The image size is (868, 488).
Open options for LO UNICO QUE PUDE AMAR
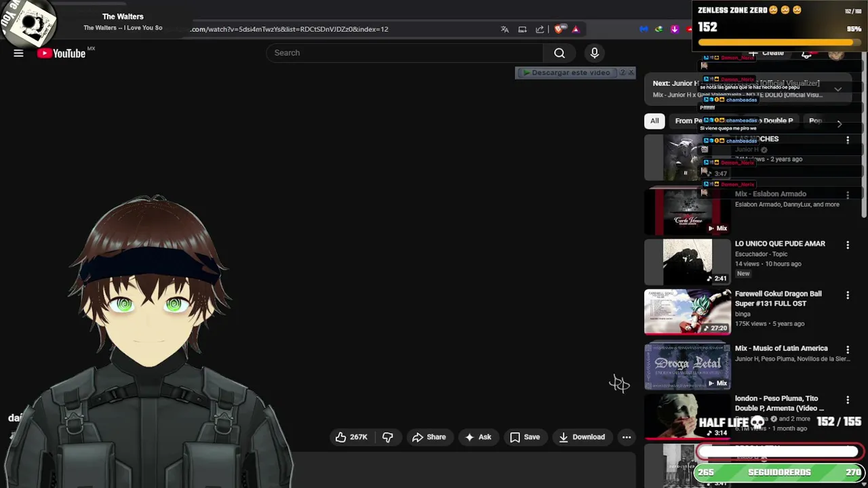click(x=848, y=245)
